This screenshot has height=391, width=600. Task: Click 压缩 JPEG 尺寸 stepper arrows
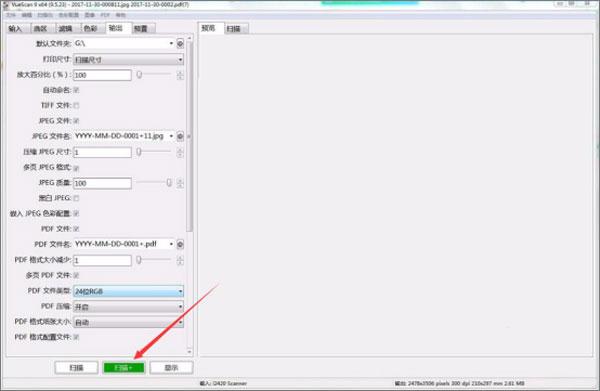[x=180, y=152]
